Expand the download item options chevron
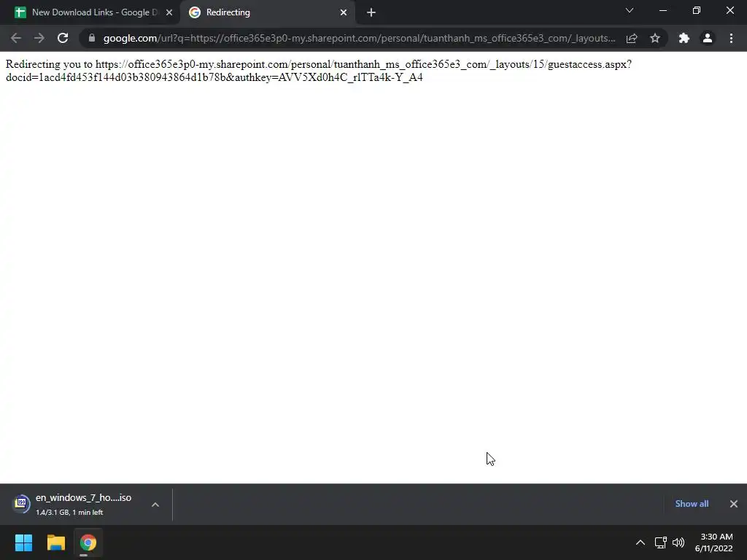747x560 pixels. 155,505
